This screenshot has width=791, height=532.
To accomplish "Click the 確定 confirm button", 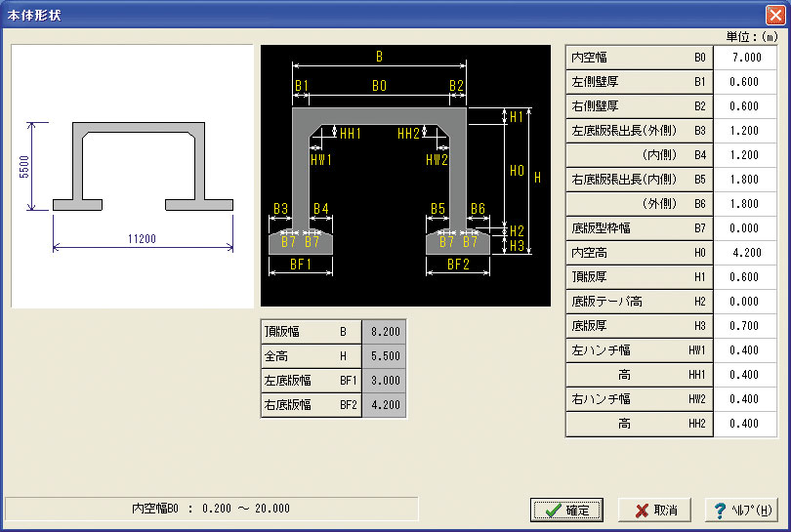I will 566,510.
